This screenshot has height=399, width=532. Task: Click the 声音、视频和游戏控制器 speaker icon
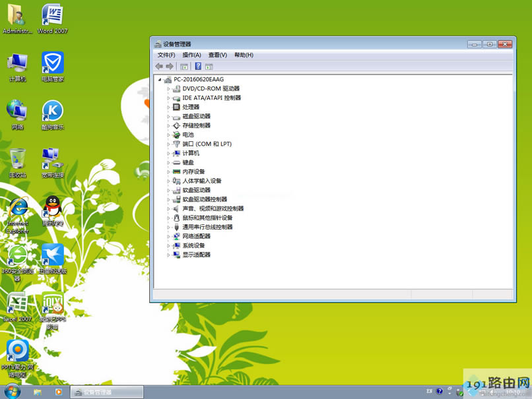click(x=176, y=209)
